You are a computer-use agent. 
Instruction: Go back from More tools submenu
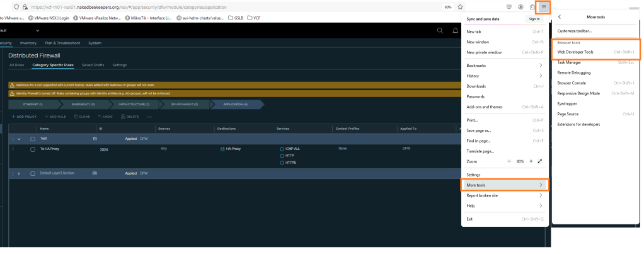click(560, 16)
